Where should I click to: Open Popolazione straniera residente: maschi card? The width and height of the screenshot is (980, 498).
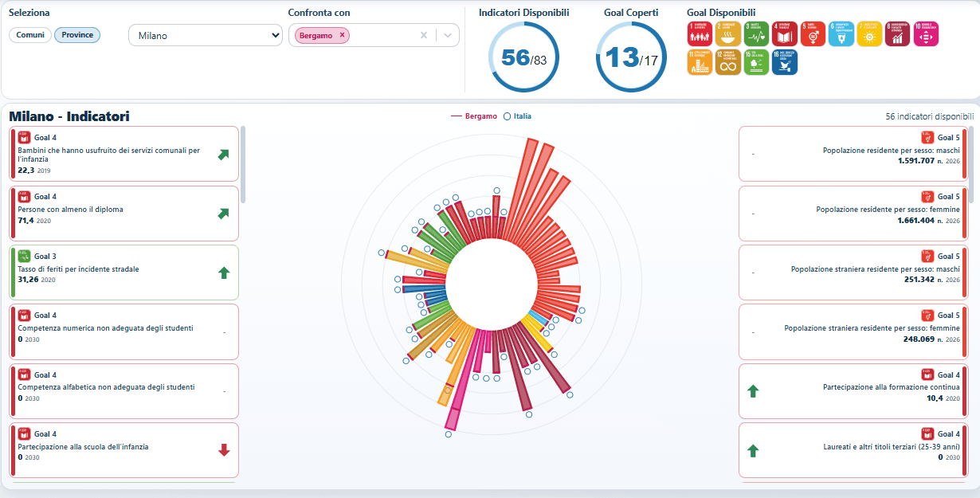(x=853, y=273)
